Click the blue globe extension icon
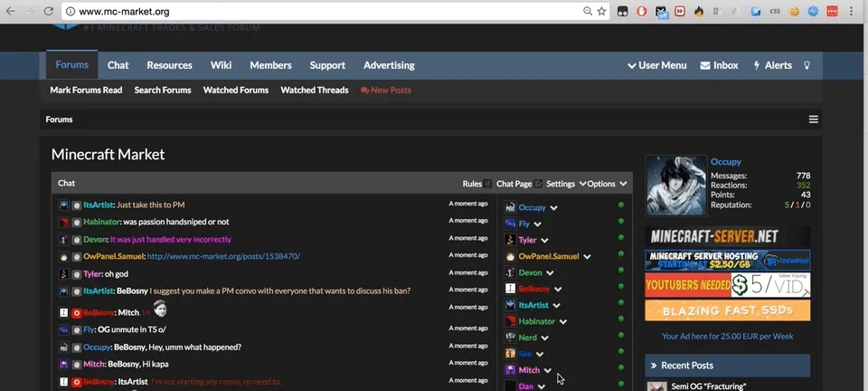868x391 pixels. click(x=813, y=11)
